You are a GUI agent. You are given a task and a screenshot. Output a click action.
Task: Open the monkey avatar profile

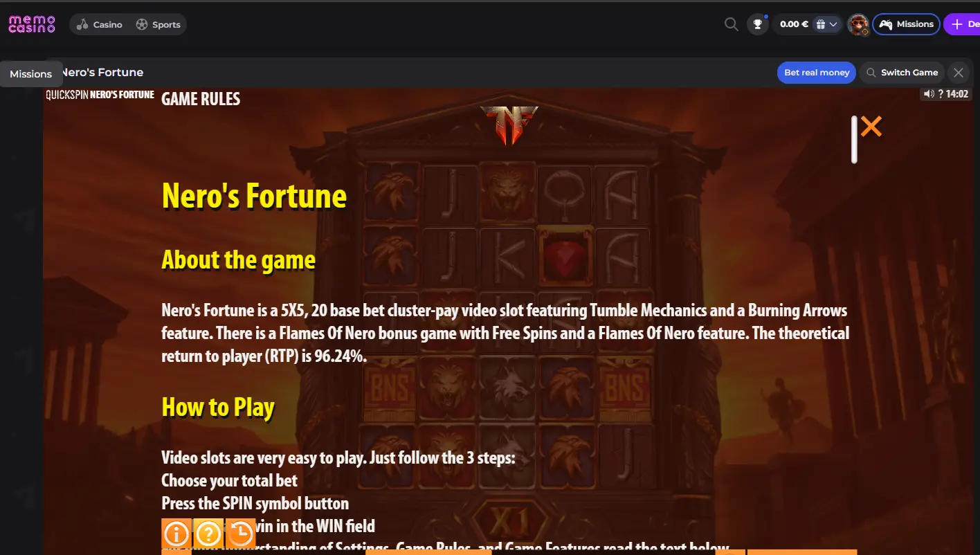pyautogui.click(x=858, y=24)
